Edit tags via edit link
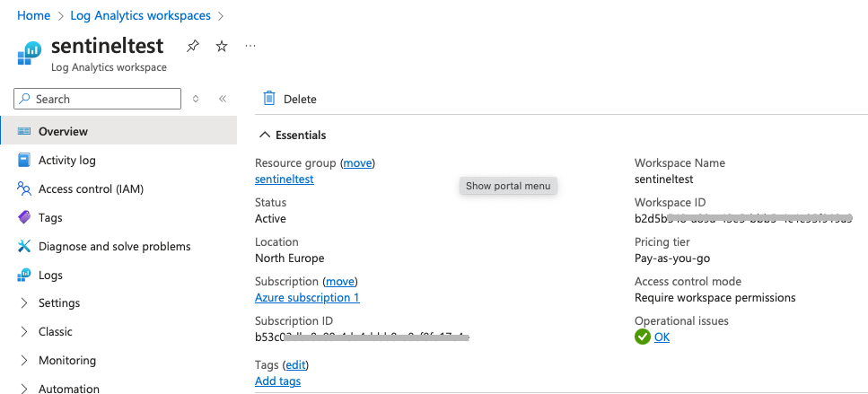Viewport: 868px width, 394px height. tap(295, 365)
